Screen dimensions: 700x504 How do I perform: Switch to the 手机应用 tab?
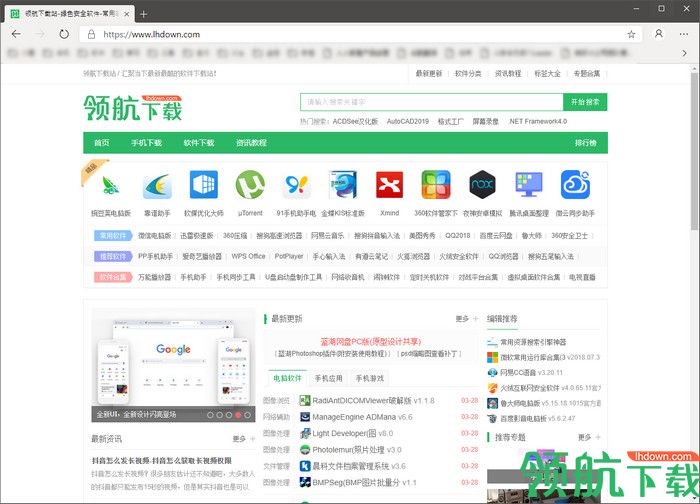click(x=328, y=378)
